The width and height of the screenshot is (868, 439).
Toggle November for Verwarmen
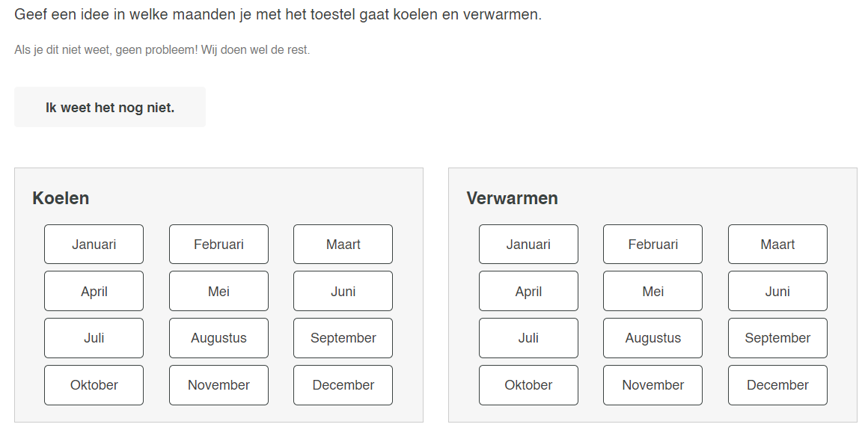(x=652, y=385)
